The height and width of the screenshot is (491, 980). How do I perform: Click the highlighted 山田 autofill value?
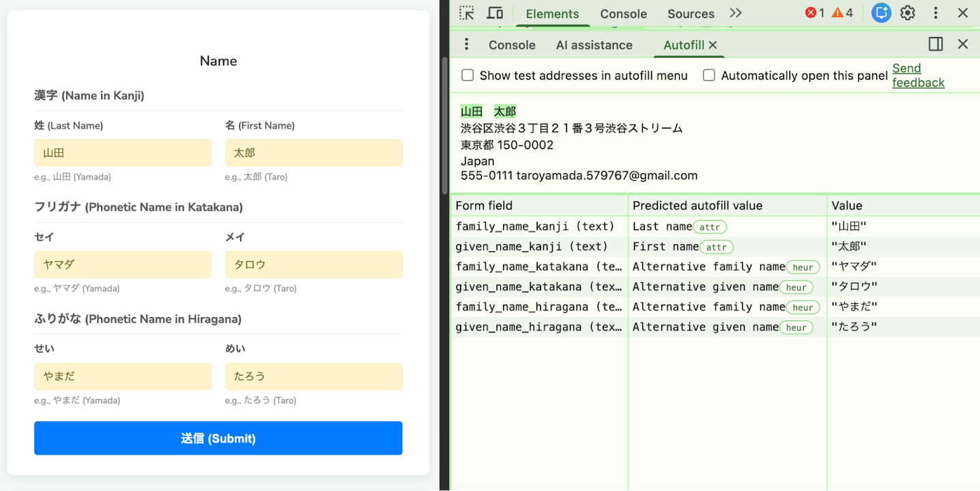[471, 110]
